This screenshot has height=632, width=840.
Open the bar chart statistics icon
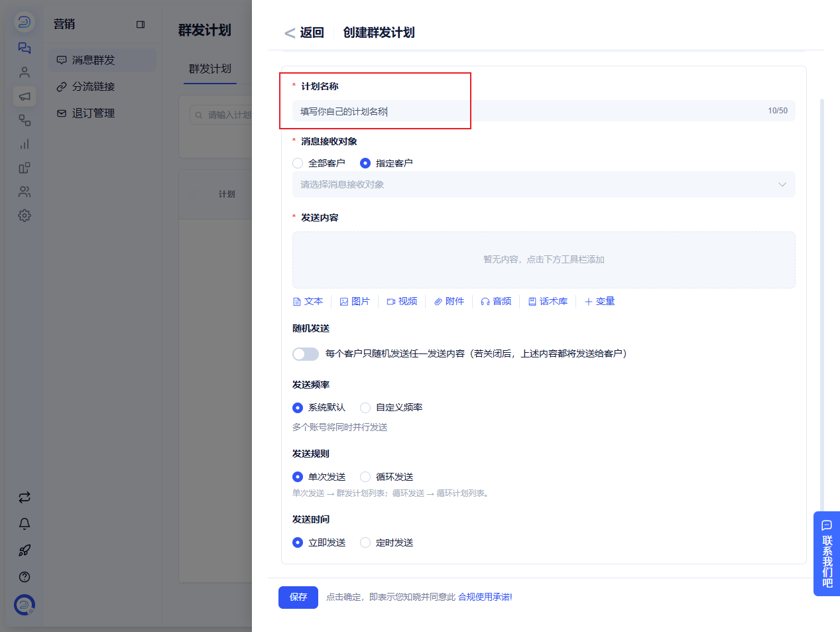(x=25, y=144)
